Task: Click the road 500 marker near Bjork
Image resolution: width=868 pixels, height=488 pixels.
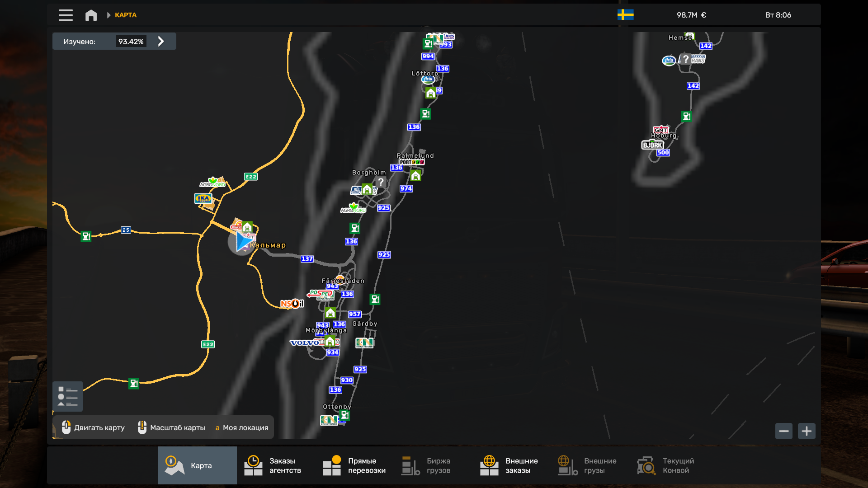Action: [663, 153]
